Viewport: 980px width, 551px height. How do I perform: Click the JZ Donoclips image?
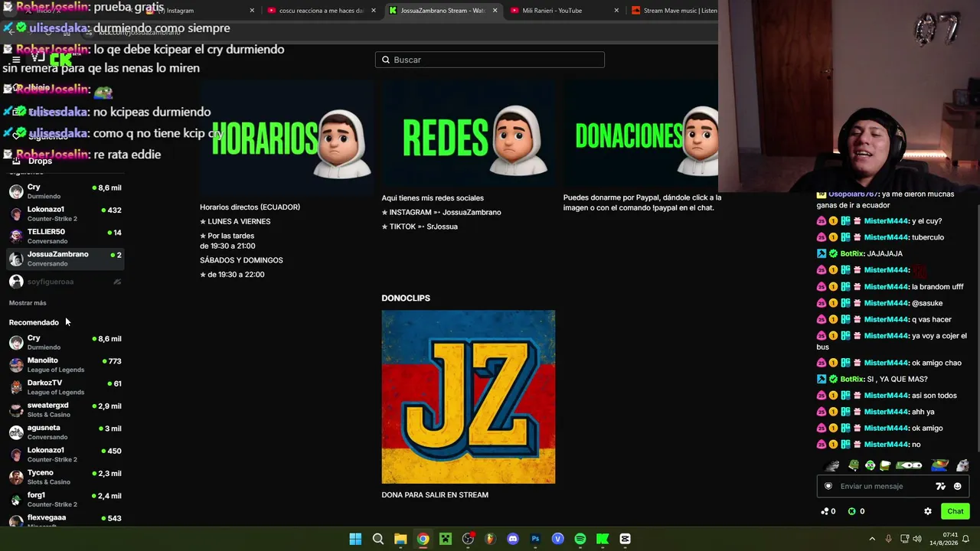point(469,396)
